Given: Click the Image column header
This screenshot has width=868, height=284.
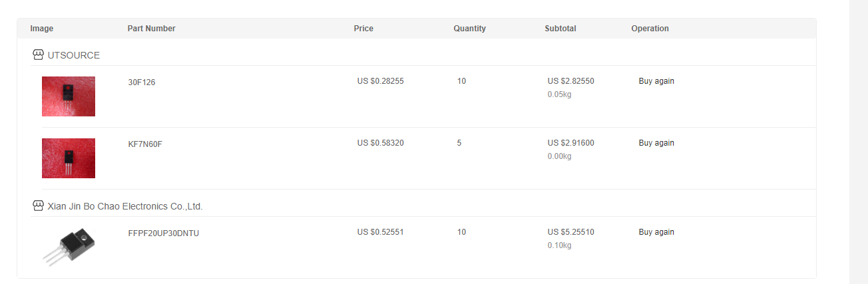Looking at the screenshot, I should (x=42, y=29).
